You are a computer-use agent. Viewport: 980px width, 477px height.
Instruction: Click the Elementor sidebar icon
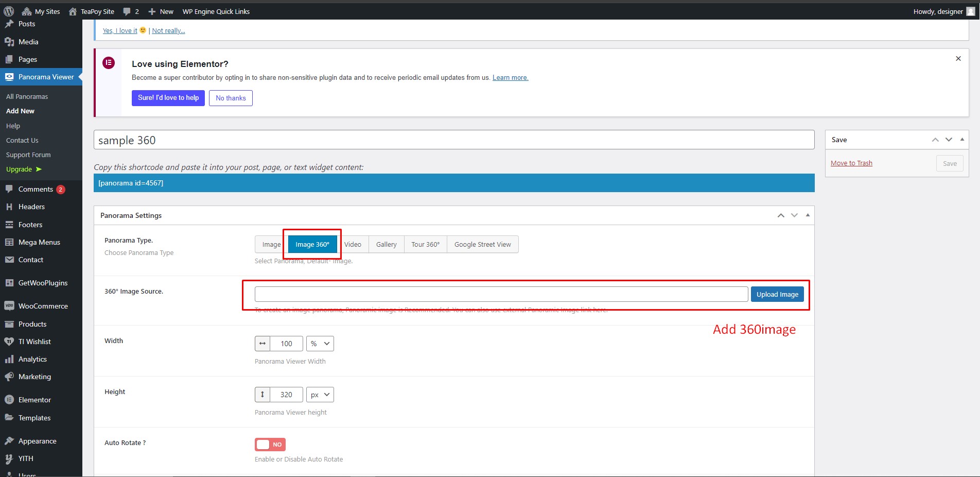tap(9, 400)
